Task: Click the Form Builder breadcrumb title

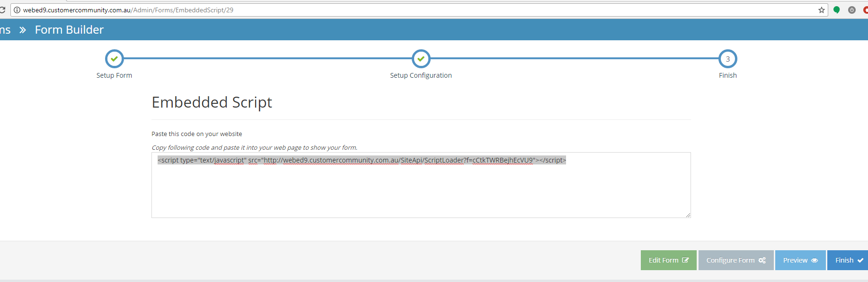Action: point(69,30)
